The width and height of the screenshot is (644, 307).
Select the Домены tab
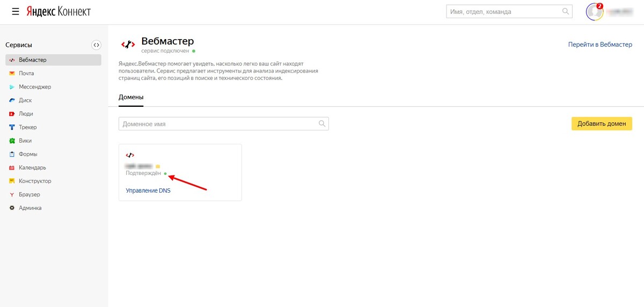coord(131,97)
